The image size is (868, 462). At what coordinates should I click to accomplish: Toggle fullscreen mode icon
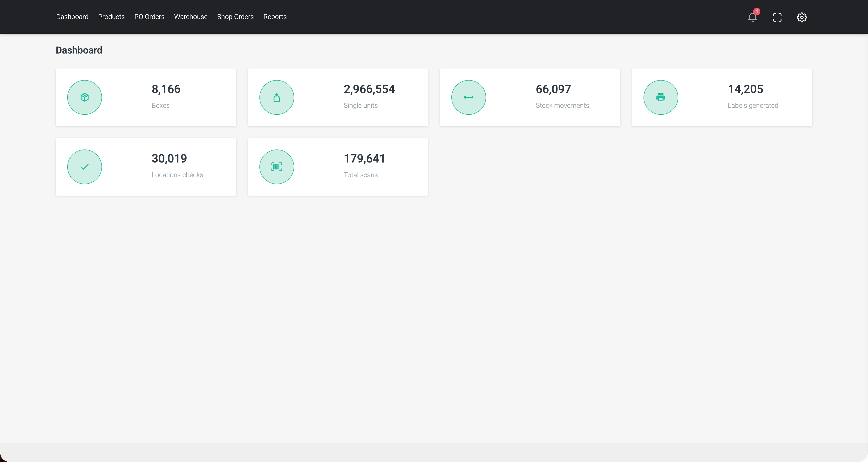click(x=777, y=18)
